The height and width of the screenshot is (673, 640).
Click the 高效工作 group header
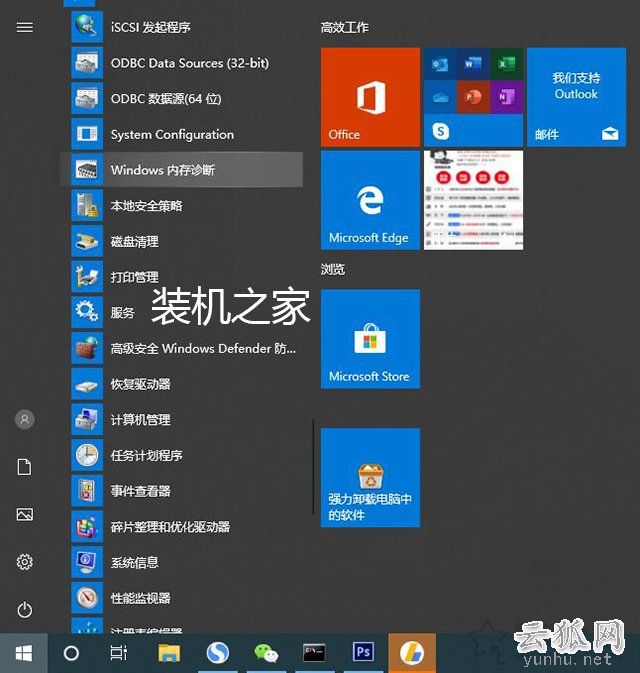344,27
